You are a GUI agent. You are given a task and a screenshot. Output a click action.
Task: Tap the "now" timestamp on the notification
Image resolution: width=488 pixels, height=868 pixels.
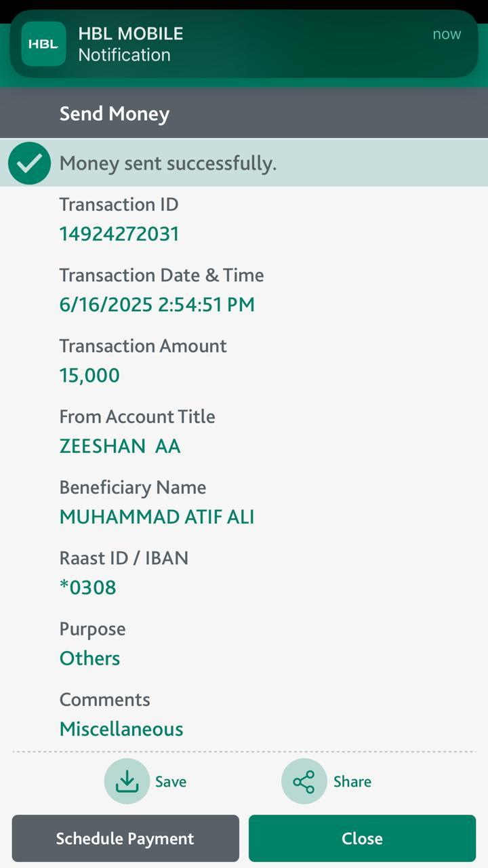(447, 34)
